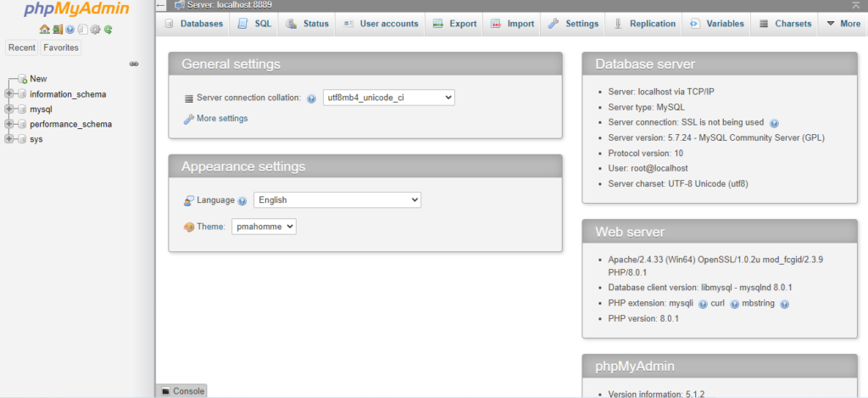Open phpMyAdmin documentation via the blue help icon
This screenshot has height=398, width=868.
coord(70,30)
